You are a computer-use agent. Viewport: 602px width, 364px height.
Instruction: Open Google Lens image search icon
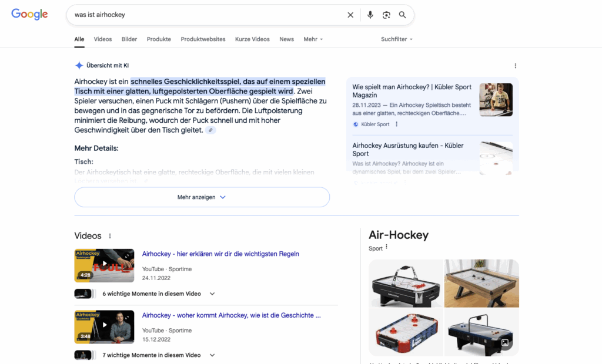[x=386, y=15]
